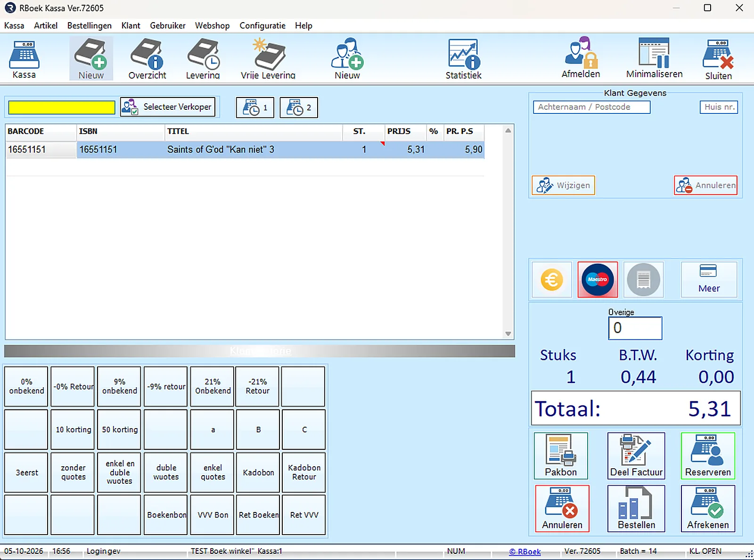Open the Webshop menu
Image resolution: width=754 pixels, height=560 pixels.
(x=212, y=25)
